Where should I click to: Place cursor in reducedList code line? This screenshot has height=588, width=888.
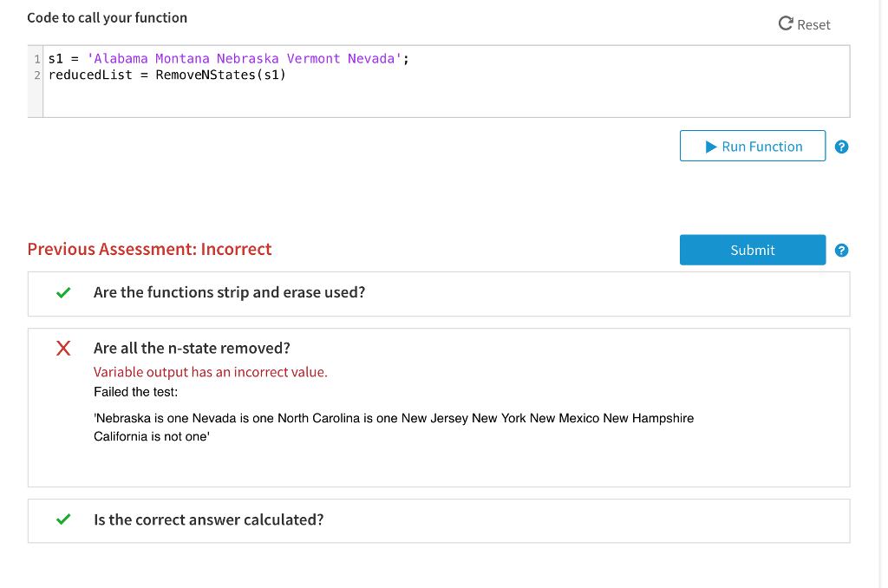click(x=166, y=75)
